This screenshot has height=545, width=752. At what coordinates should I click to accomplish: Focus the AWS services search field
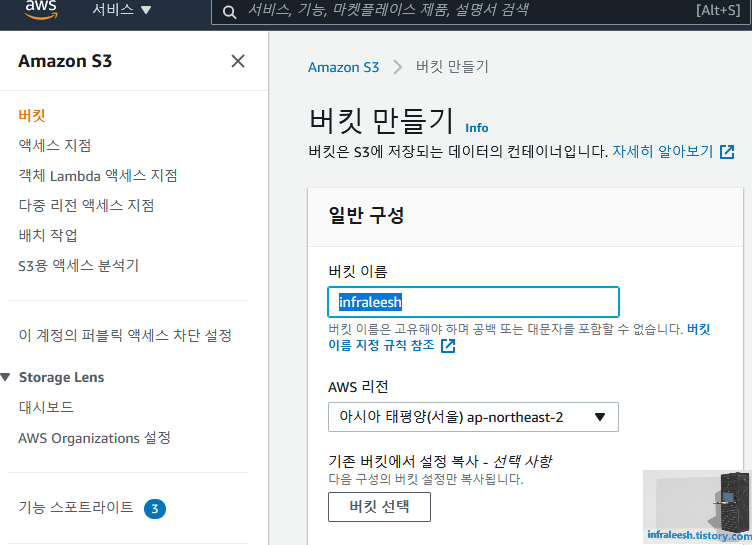pos(481,11)
